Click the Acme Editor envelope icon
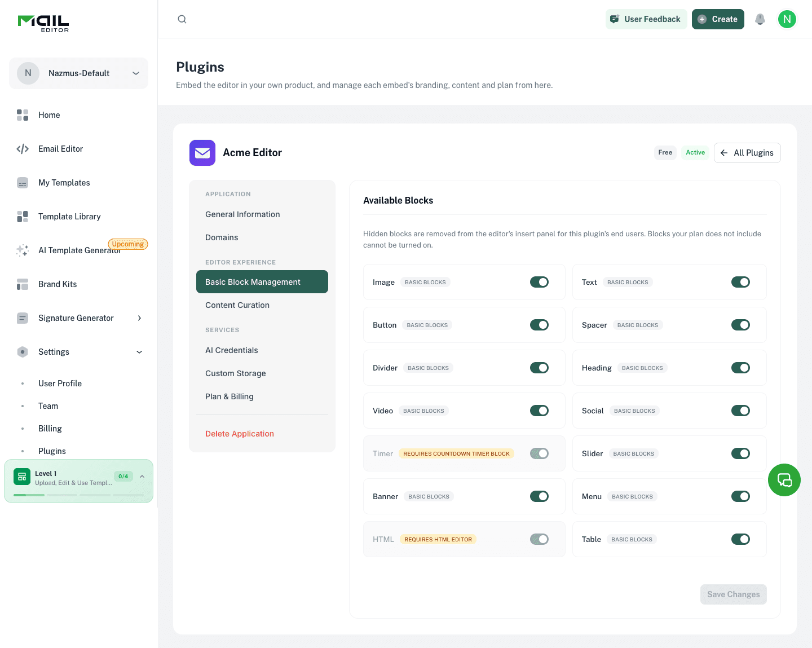The height and width of the screenshot is (648, 812). click(x=202, y=153)
